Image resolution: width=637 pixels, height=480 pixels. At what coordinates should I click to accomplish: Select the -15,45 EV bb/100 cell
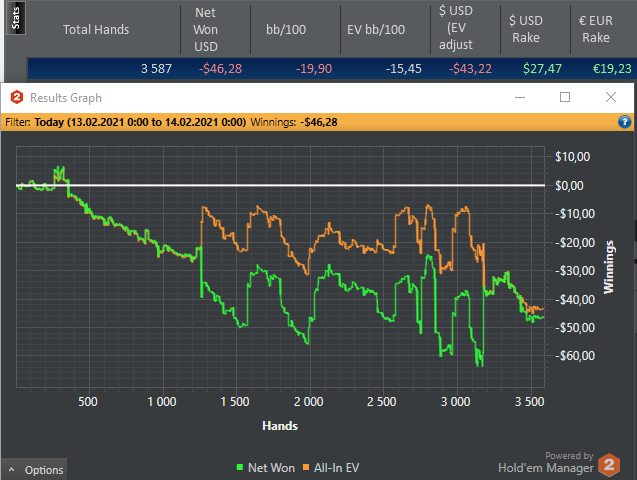403,69
